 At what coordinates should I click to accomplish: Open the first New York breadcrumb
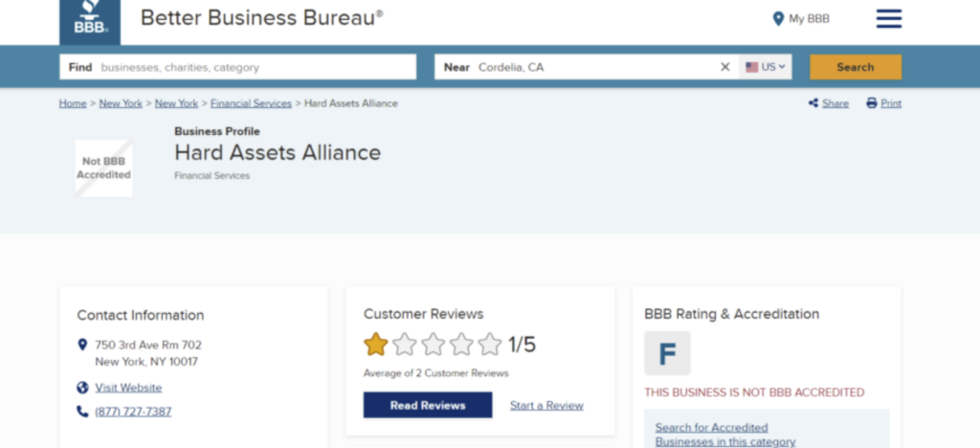click(121, 103)
